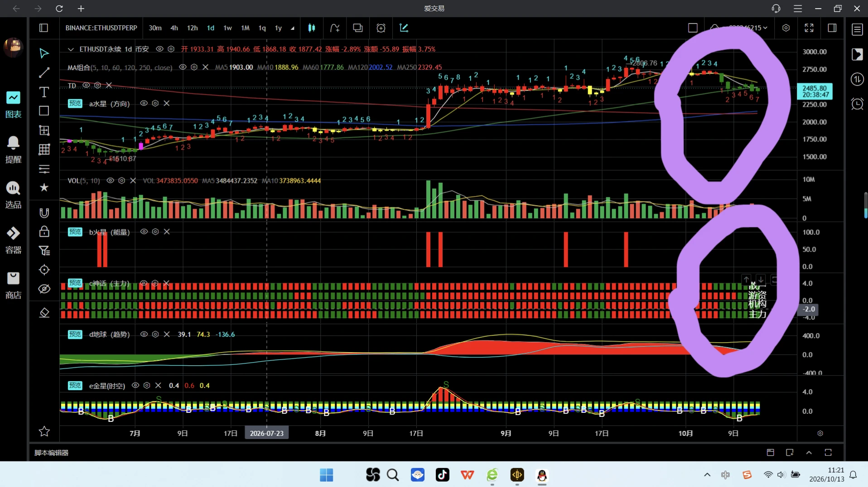This screenshot has width=868, height=487.
Task: Select the rectangle shape tool
Action: (x=44, y=111)
